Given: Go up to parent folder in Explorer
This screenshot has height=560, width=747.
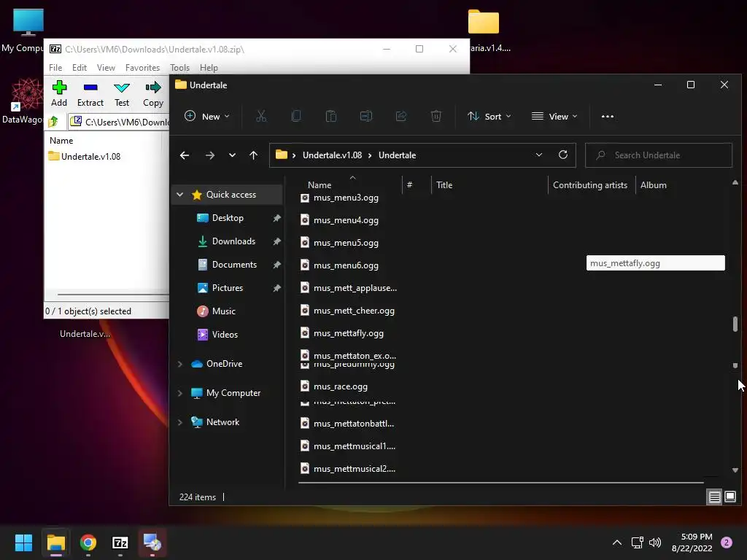Looking at the screenshot, I should pyautogui.click(x=253, y=155).
